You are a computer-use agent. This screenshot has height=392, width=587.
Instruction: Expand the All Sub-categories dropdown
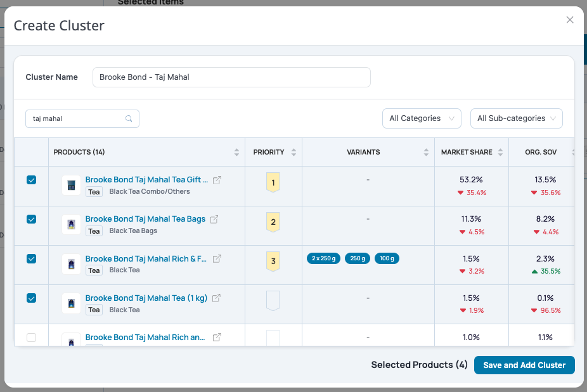pyautogui.click(x=516, y=118)
